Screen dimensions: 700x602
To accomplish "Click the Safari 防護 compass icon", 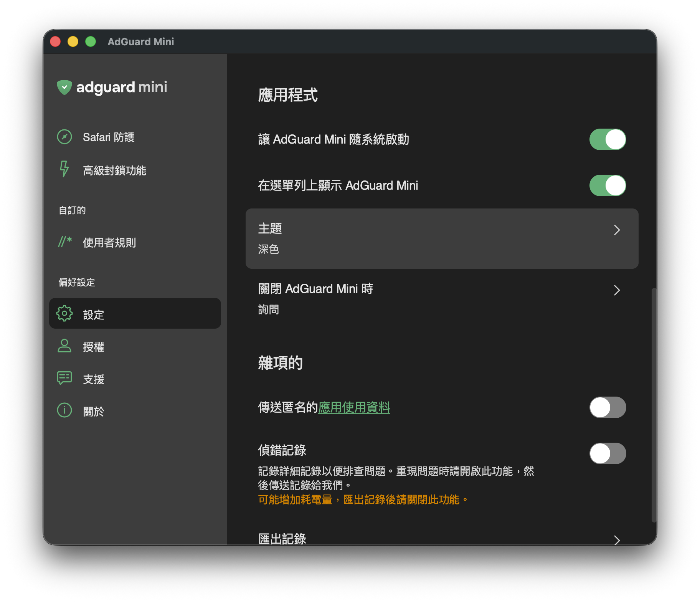I will click(64, 137).
